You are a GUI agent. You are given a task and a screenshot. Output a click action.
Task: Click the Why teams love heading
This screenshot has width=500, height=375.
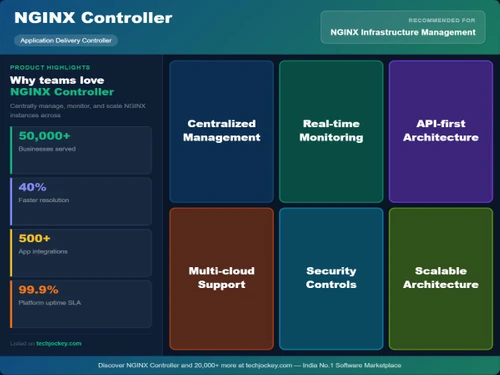click(57, 80)
